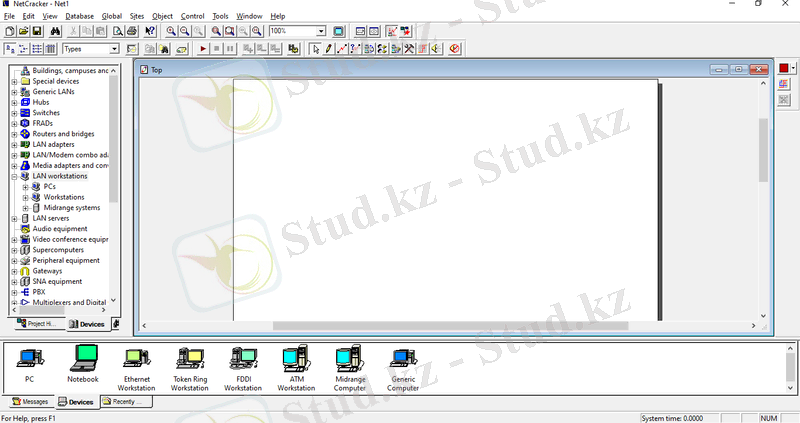Click the Top window vertical scrollbar thumb

point(763,150)
